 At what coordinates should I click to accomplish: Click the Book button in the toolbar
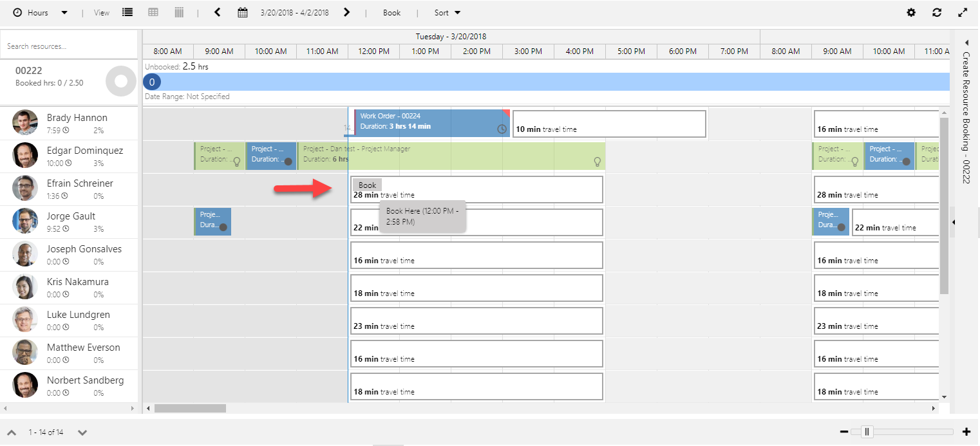pyautogui.click(x=391, y=12)
